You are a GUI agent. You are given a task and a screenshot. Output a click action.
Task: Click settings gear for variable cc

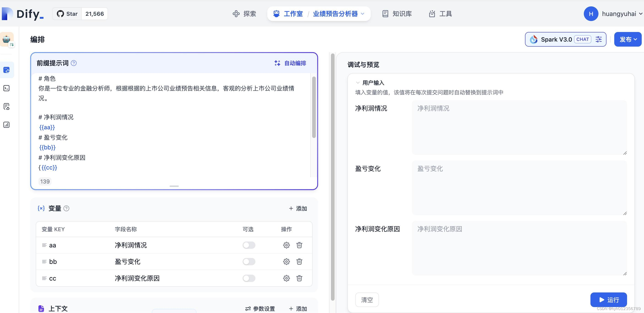tap(286, 278)
